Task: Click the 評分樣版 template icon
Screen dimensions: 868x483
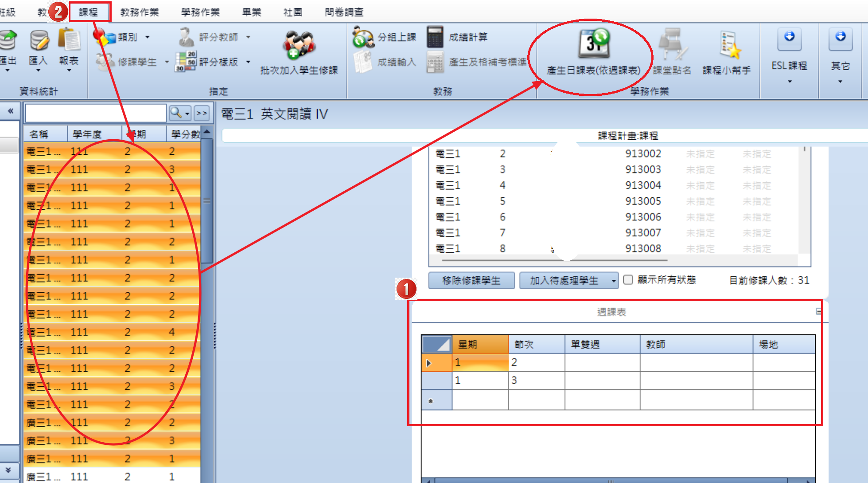Action: (x=186, y=62)
